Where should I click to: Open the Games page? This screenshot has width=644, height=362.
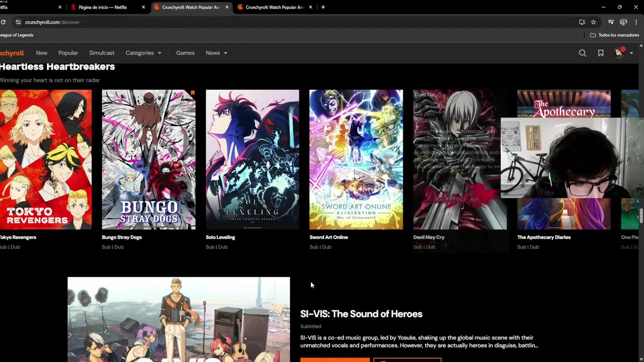(185, 53)
